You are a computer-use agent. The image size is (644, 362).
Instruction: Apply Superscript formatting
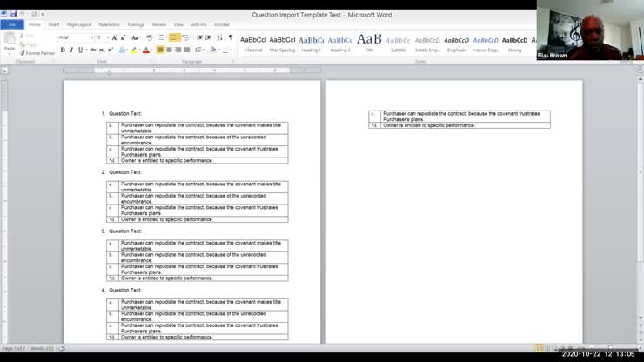coord(110,50)
